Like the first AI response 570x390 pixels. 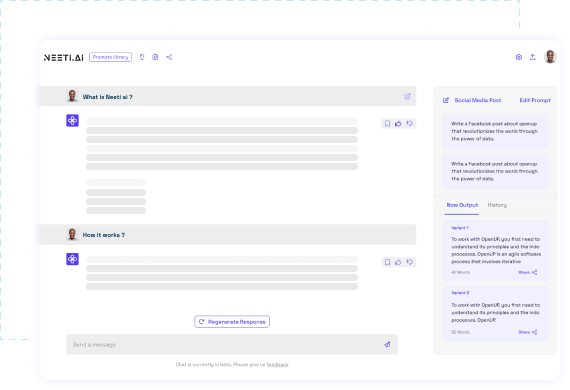[x=398, y=124]
